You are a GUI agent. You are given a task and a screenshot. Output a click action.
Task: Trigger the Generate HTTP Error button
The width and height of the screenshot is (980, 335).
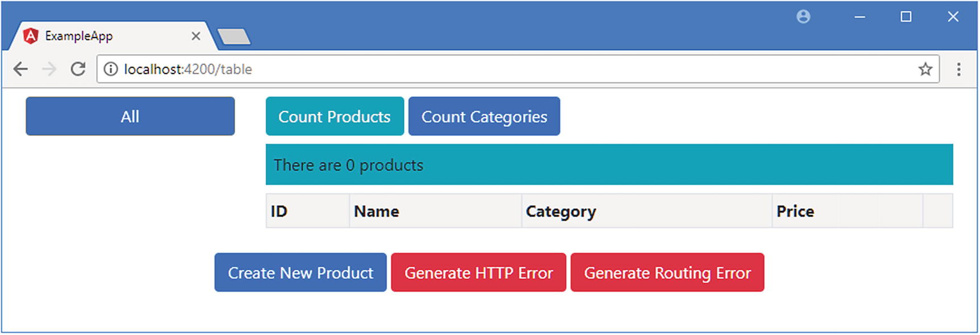point(478,273)
